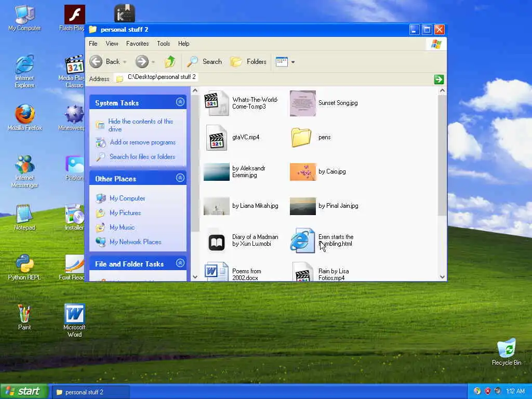
Task: Click the Forward arrow toolbar button
Action: coord(142,62)
